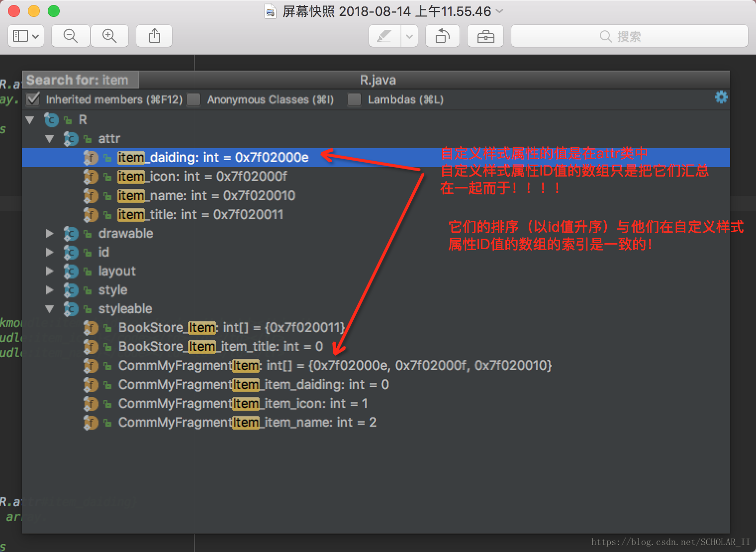
Task: Show the markup toolbox toolbar
Action: coord(485,36)
